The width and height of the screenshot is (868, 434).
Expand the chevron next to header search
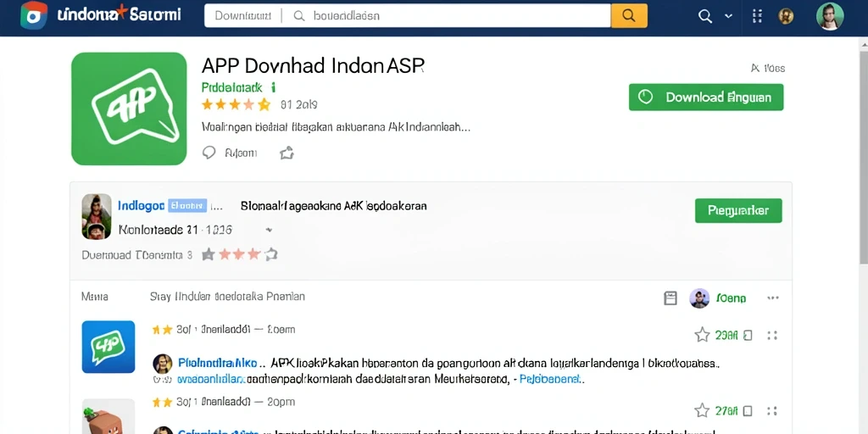[x=728, y=16]
